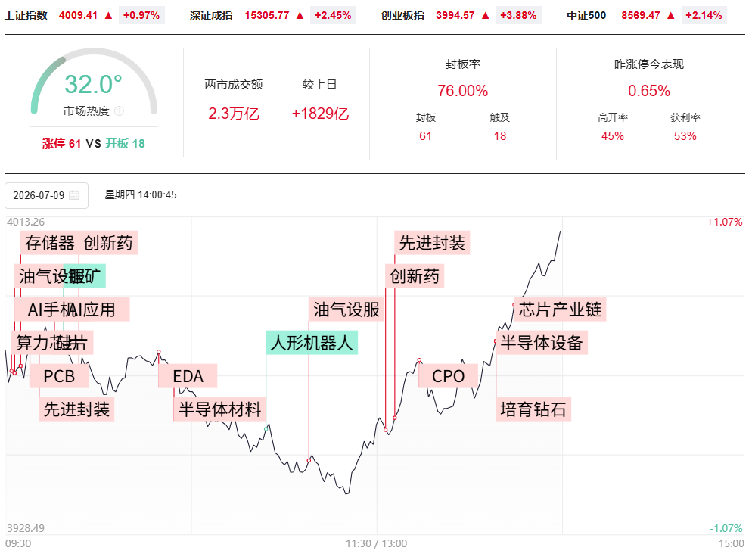Click the 培育钻石 sector tag
Viewport: 752px width, 560px height.
(533, 409)
